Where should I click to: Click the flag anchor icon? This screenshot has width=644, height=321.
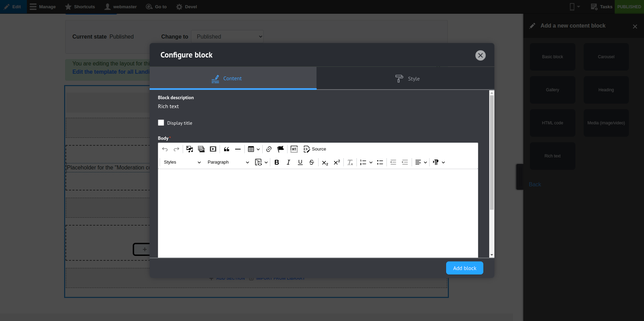pos(281,149)
